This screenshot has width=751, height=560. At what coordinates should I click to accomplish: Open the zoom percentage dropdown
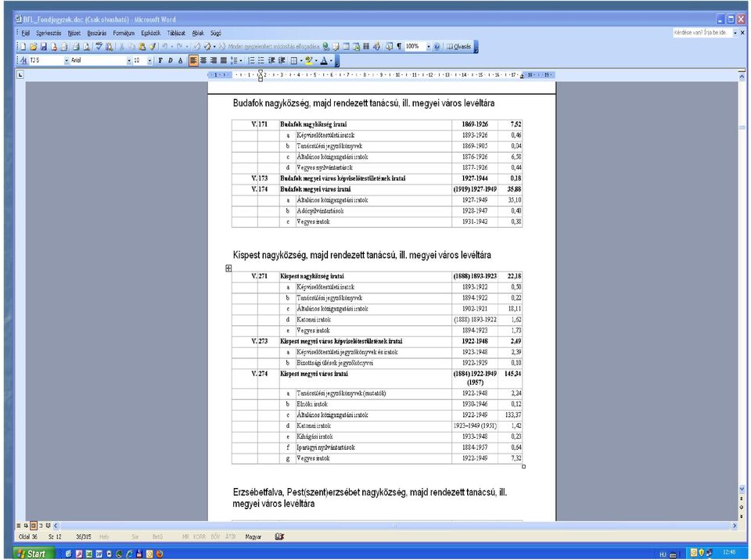429,46
